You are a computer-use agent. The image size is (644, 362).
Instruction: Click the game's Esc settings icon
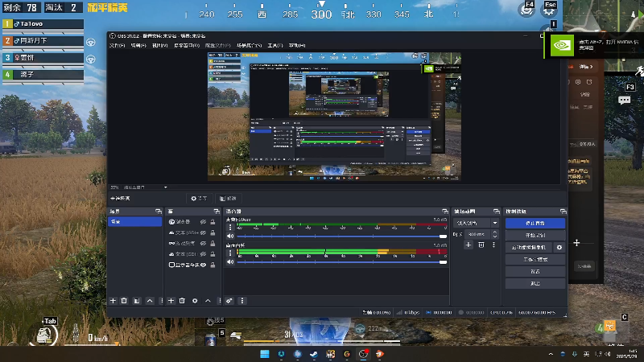click(x=550, y=8)
